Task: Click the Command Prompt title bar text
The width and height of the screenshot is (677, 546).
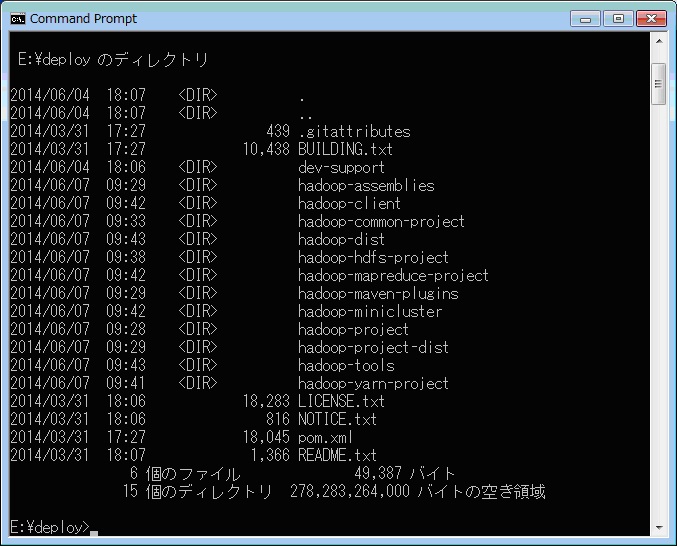Action: [x=84, y=18]
